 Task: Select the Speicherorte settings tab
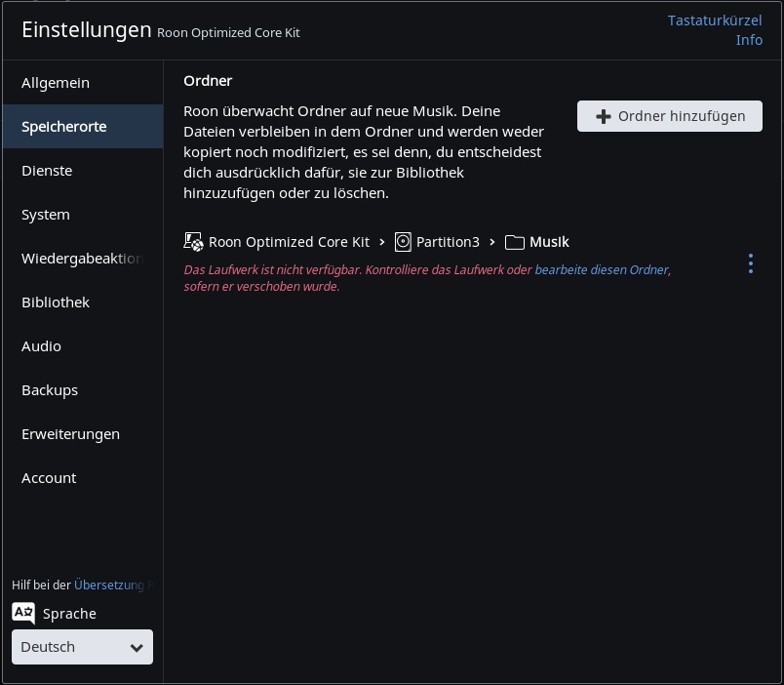click(64, 127)
